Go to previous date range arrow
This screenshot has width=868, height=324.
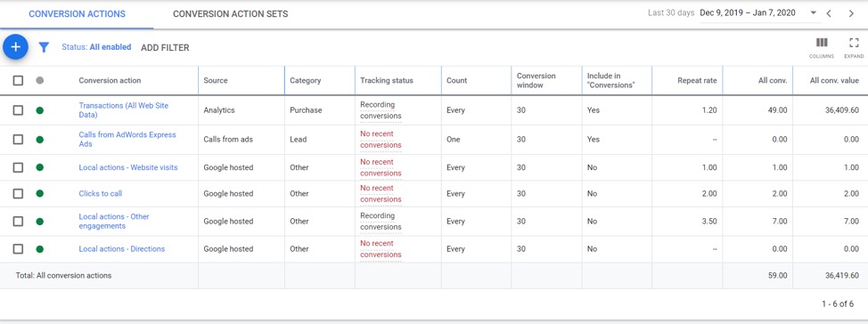coord(829,14)
